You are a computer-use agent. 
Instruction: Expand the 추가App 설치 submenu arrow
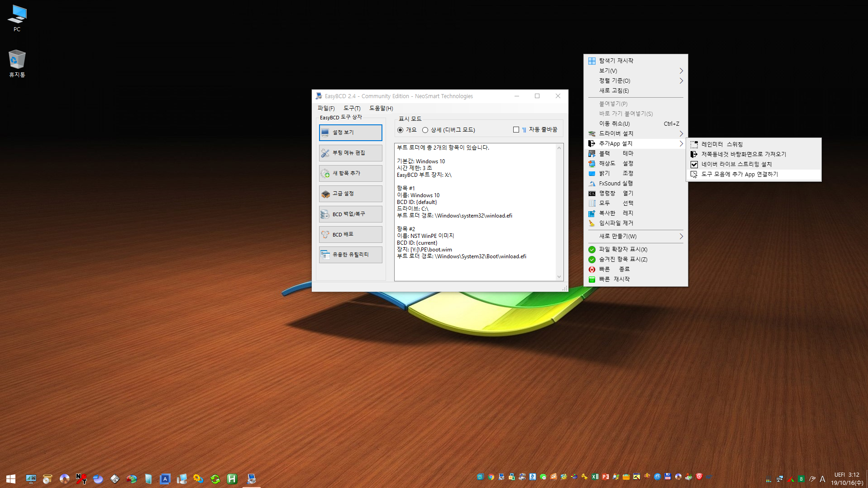click(681, 143)
